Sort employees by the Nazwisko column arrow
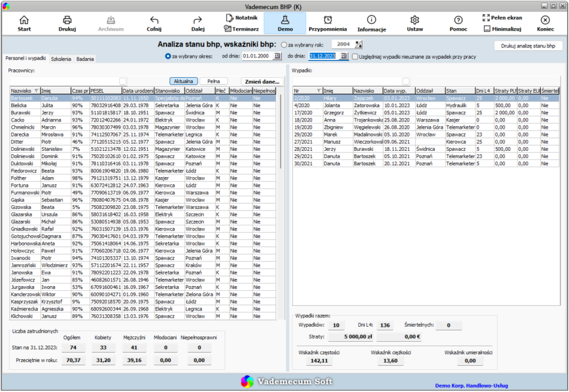The width and height of the screenshot is (569, 392). point(36,91)
